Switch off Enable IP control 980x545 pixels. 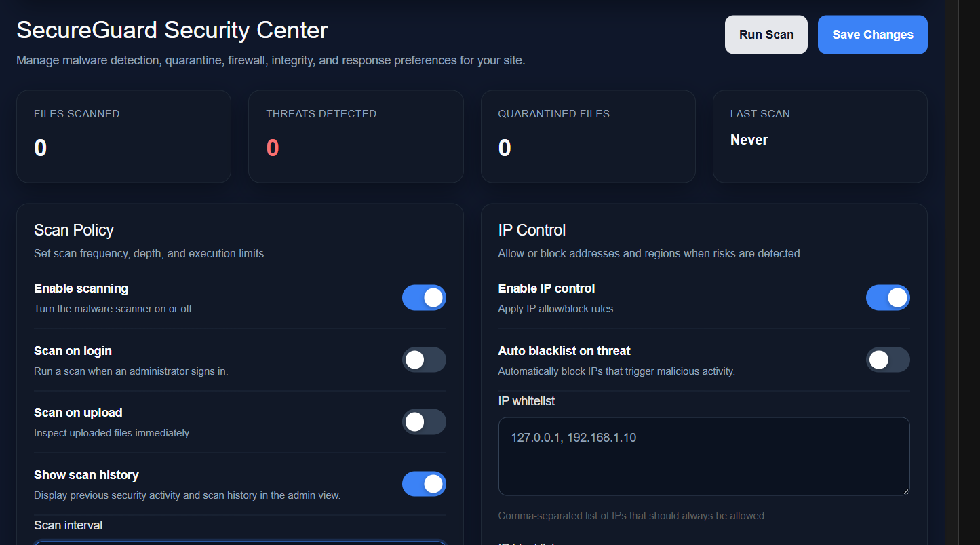click(x=888, y=297)
